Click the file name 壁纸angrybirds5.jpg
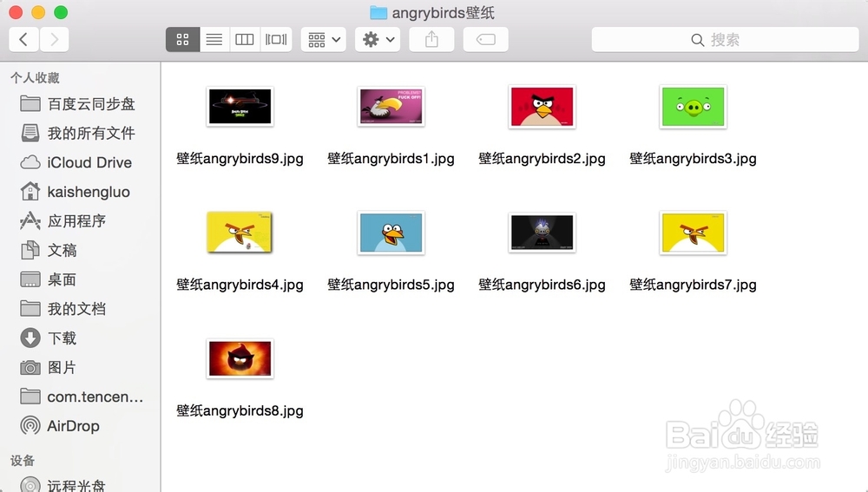This screenshot has height=492, width=868. 391,285
